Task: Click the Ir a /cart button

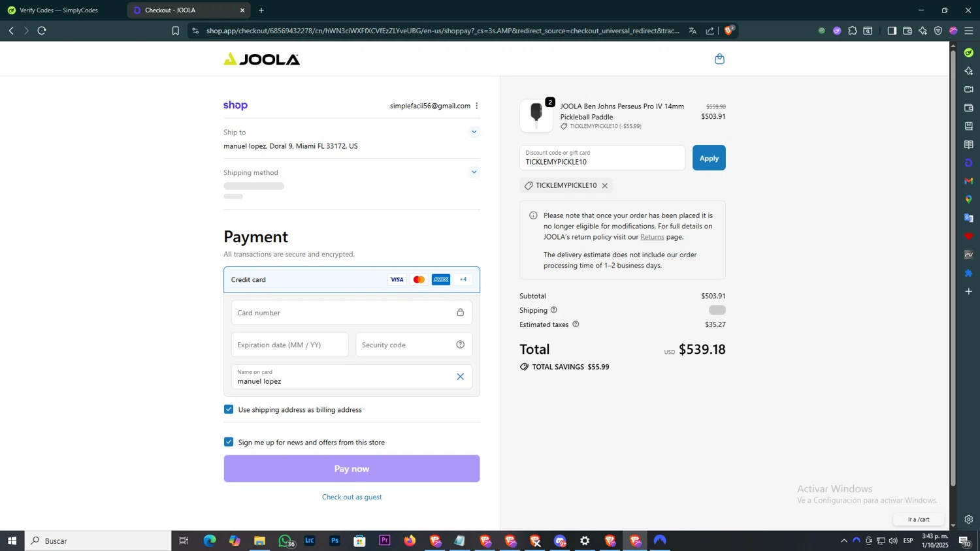Action: pyautogui.click(x=919, y=520)
